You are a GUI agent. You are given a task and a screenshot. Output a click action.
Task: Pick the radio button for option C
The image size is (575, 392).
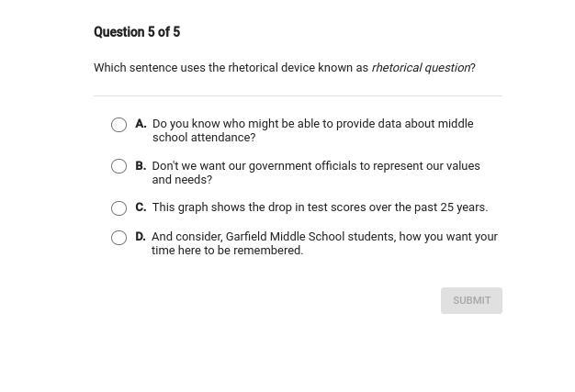pyautogui.click(x=118, y=208)
